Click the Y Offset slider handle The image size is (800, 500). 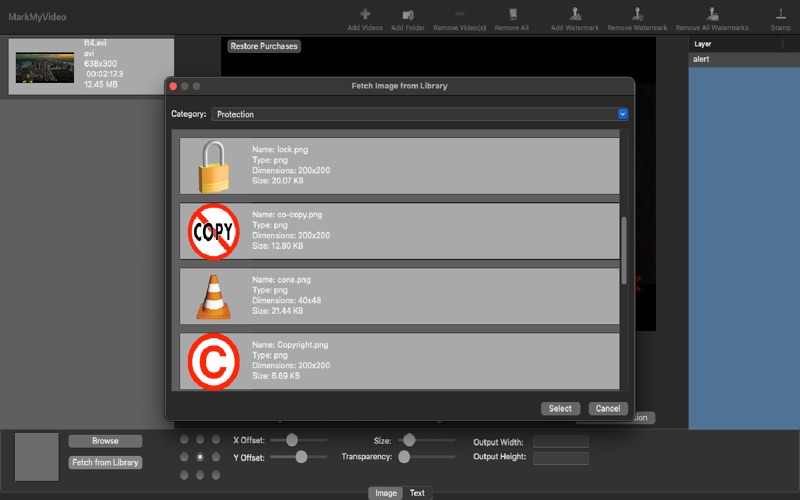click(301, 457)
